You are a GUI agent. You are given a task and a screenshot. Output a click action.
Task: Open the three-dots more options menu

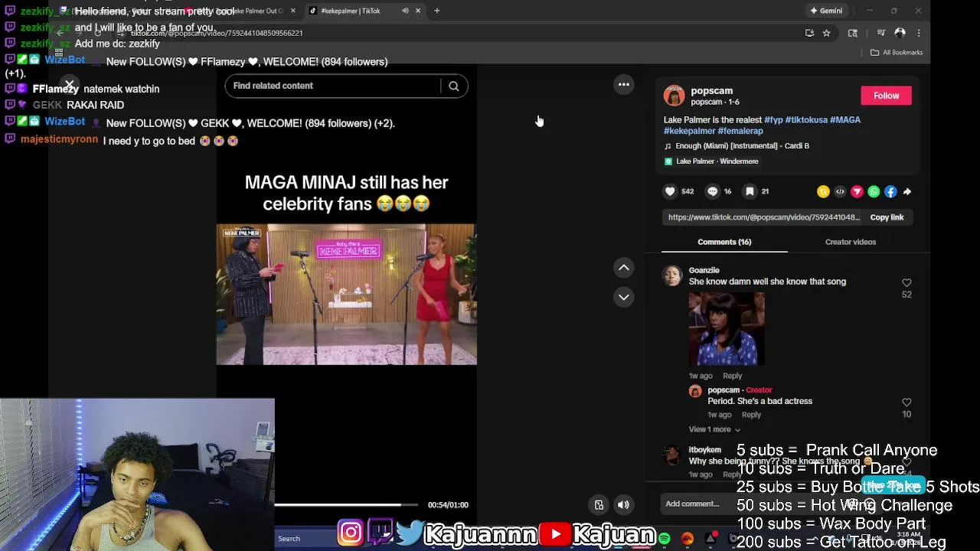[624, 84]
